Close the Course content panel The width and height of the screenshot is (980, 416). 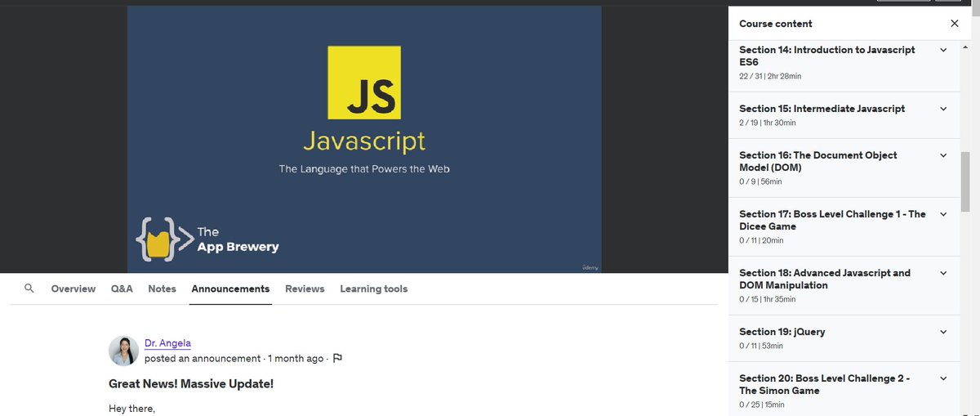click(955, 24)
